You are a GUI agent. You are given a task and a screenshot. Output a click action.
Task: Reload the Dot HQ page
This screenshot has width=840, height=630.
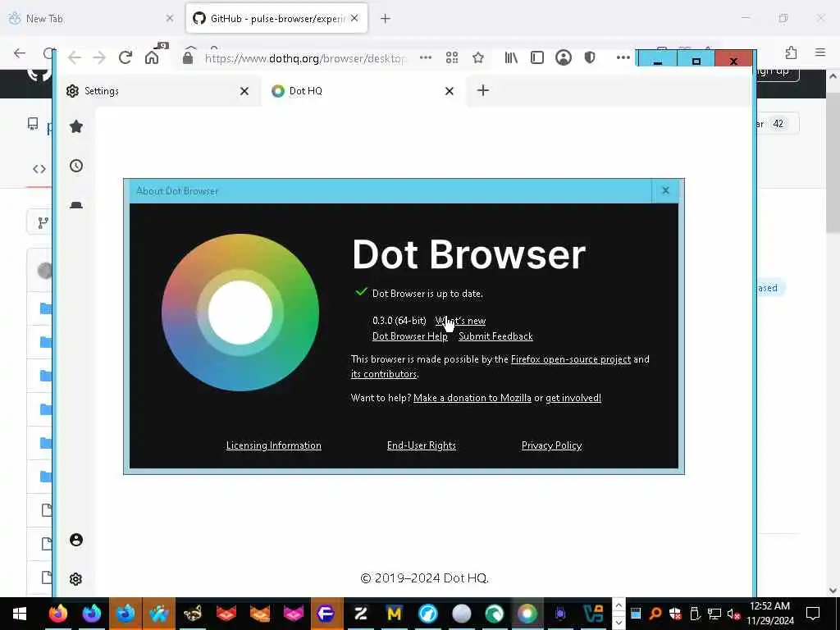126,57
